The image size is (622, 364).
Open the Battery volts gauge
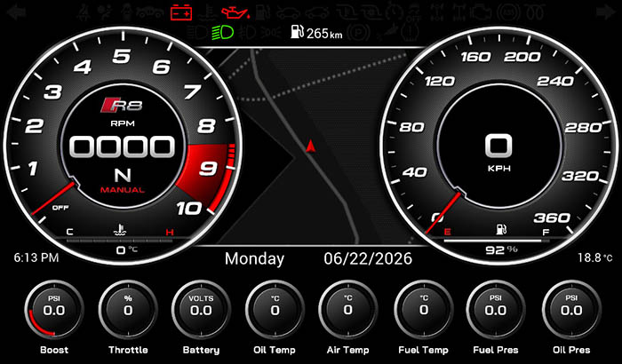[x=201, y=309]
